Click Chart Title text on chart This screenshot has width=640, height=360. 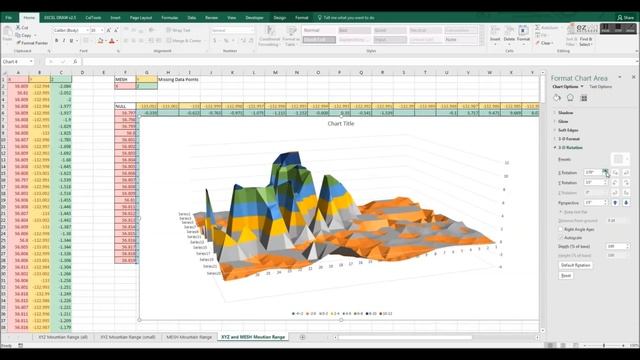pyautogui.click(x=341, y=123)
